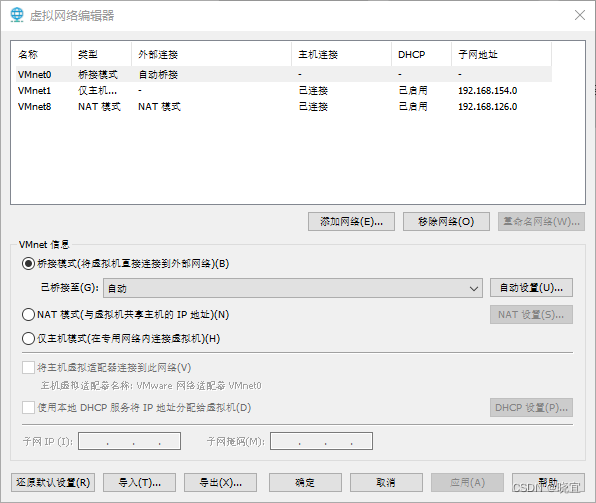The width and height of the screenshot is (596, 503).
Task: Click subnet address 192.168.126.0 cell
Action: point(488,106)
